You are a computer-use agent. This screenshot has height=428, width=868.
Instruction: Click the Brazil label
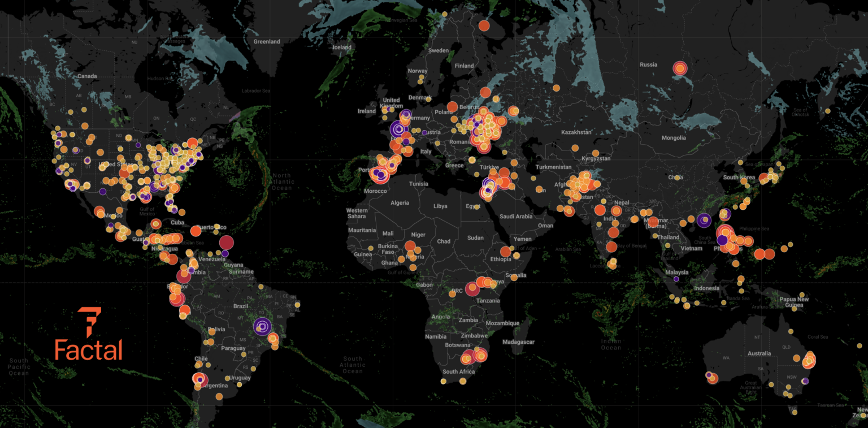[x=241, y=306]
